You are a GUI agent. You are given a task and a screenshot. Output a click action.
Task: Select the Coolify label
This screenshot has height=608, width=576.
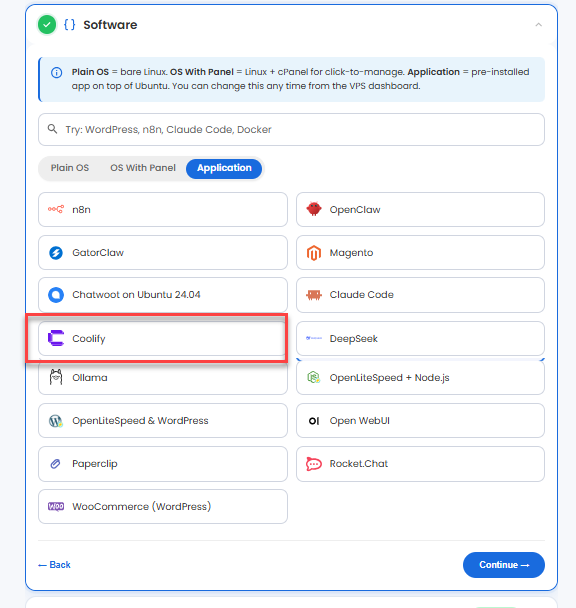click(x=89, y=339)
